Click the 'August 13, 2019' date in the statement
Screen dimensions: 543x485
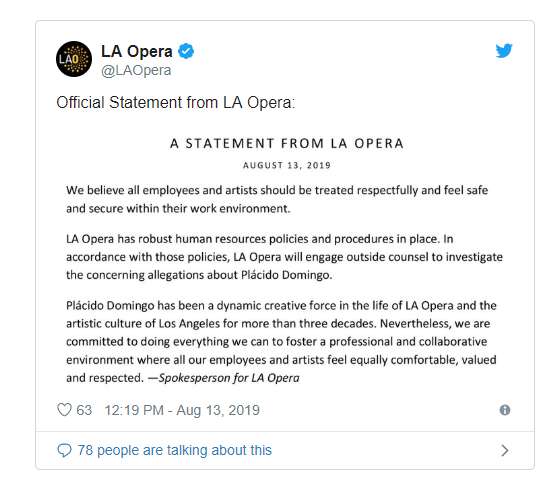pos(287,165)
